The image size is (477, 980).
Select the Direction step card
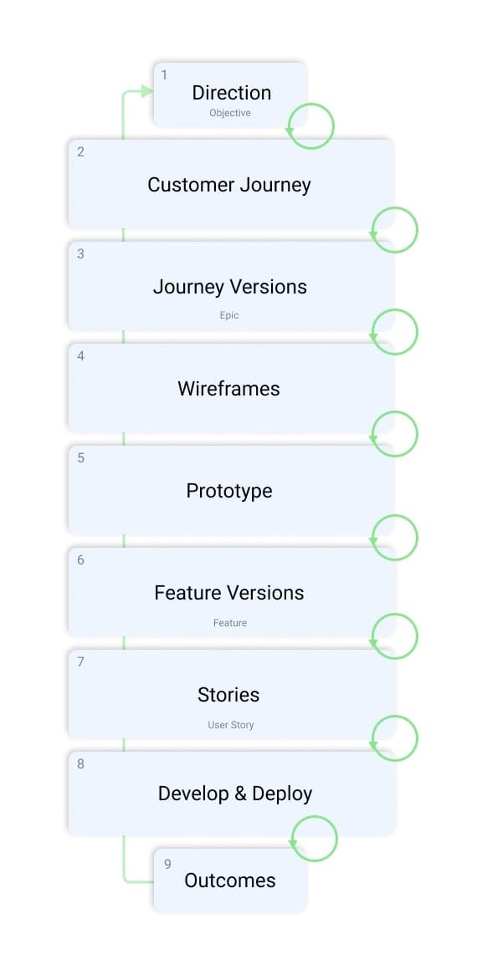230,95
